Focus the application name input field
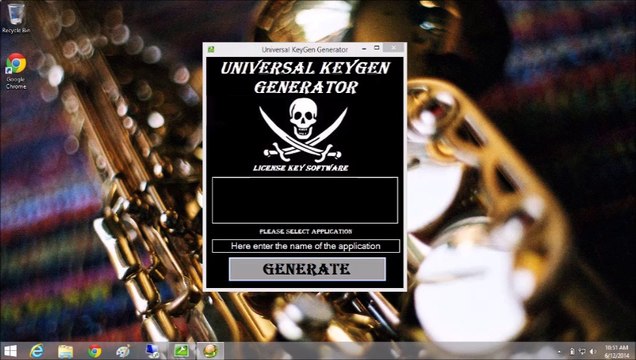Viewport: 636px width, 360px height. pos(305,246)
